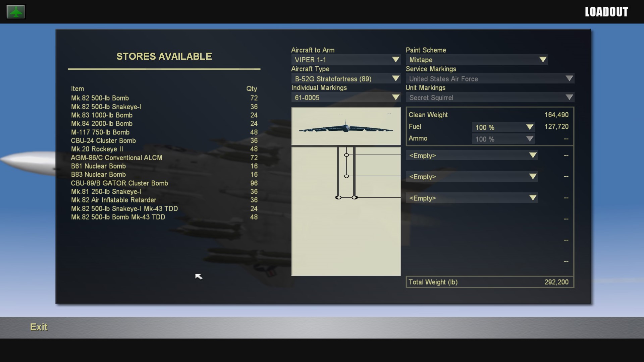Click the B-52 front view thumbnail
This screenshot has width=644, height=362.
pos(346,126)
